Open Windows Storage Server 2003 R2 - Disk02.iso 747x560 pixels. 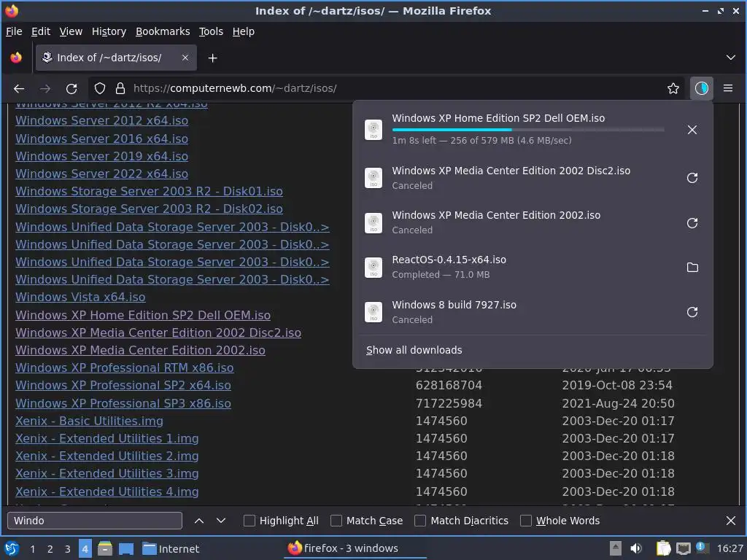149,209
